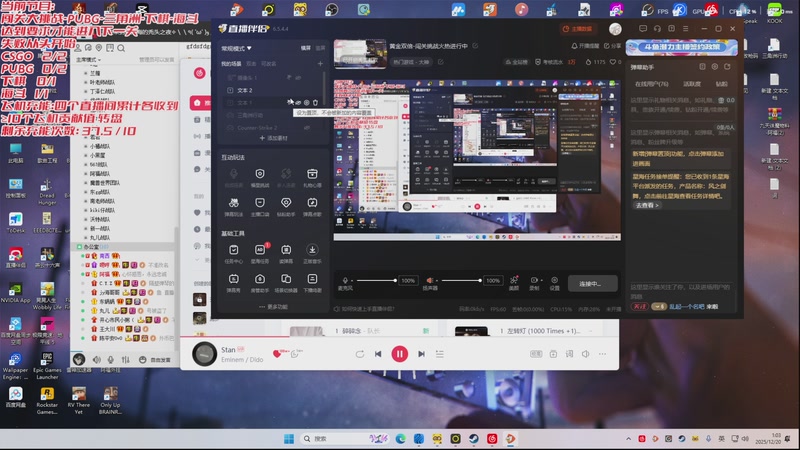Like the song Stan with heart icon
The image size is (800, 450).
(x=277, y=354)
